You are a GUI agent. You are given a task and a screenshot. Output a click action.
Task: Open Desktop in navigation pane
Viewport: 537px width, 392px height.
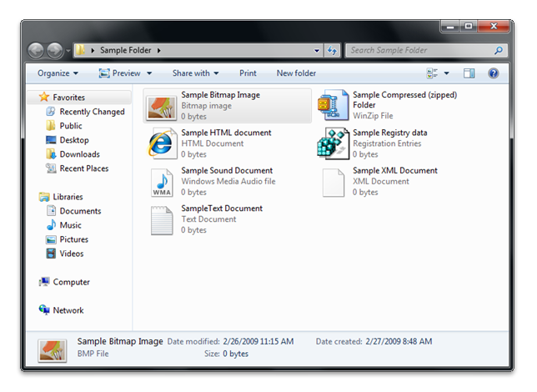(x=74, y=140)
